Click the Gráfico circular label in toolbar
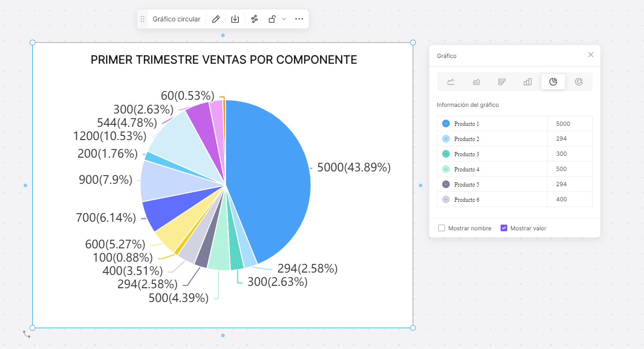Viewport: 644px width, 349px height. 176,19
